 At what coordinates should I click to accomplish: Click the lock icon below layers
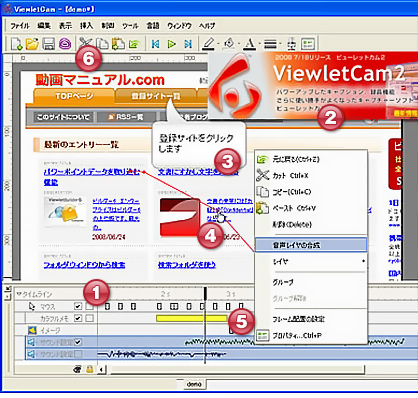pyautogui.click(x=89, y=369)
